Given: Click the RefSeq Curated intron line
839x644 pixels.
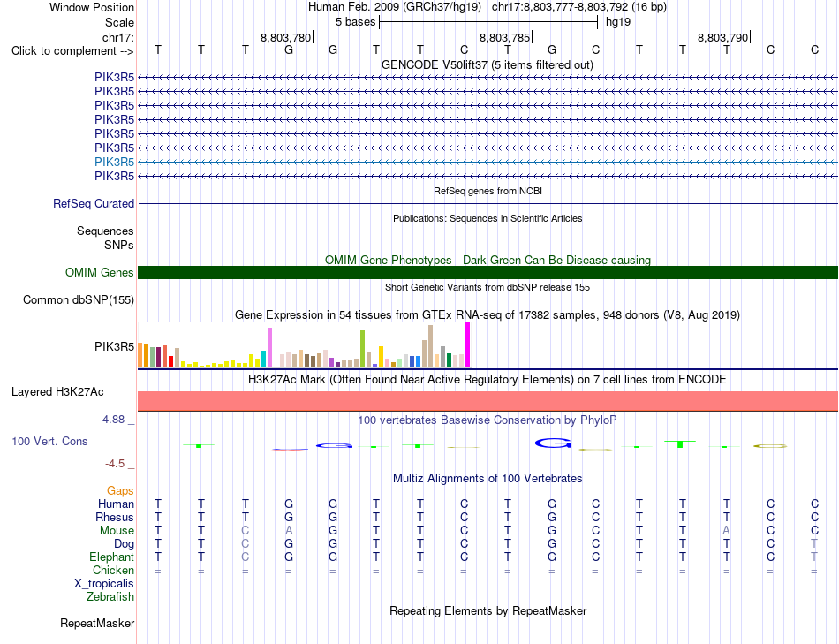Looking at the screenshot, I should (488, 203).
